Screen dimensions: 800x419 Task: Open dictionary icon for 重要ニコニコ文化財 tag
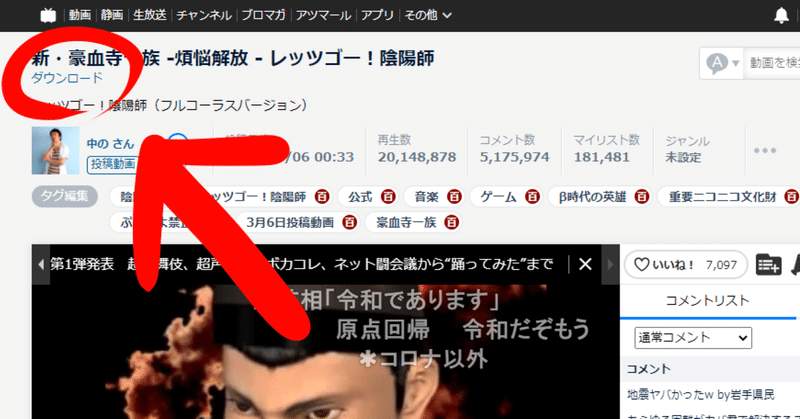[792, 196]
